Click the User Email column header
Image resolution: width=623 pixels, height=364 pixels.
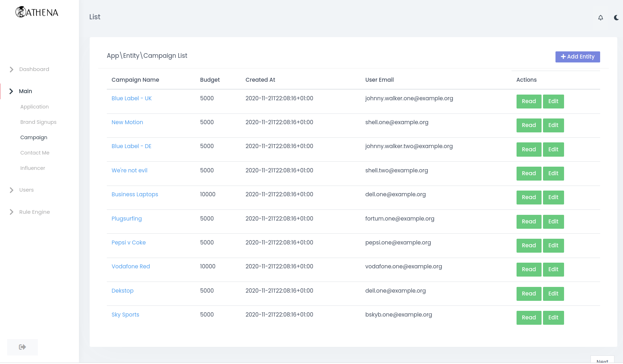coord(379,80)
